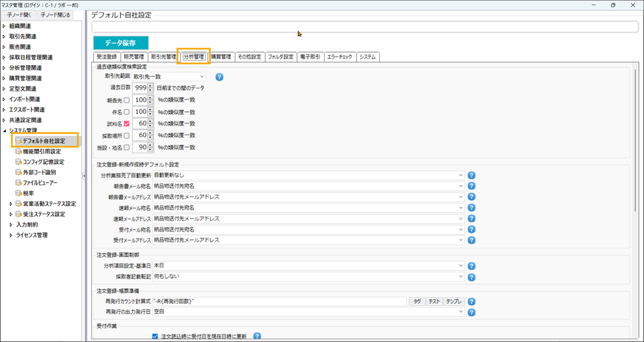Click 子ノード開く button
This screenshot has width=644, height=342.
coord(19,15)
